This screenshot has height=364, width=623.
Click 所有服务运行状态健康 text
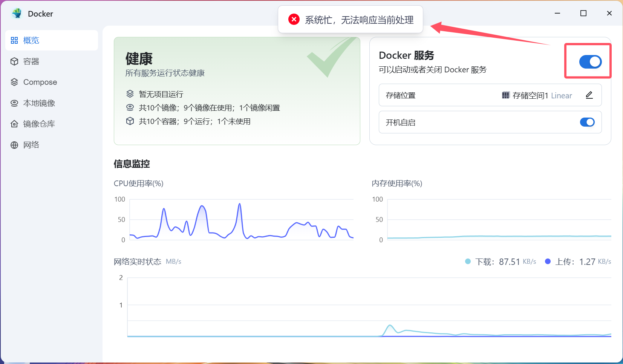click(165, 73)
